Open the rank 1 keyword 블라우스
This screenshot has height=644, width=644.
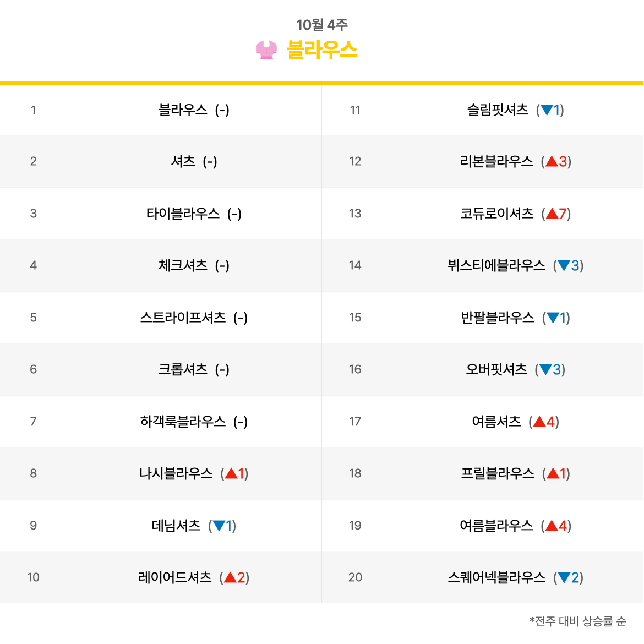click(183, 110)
